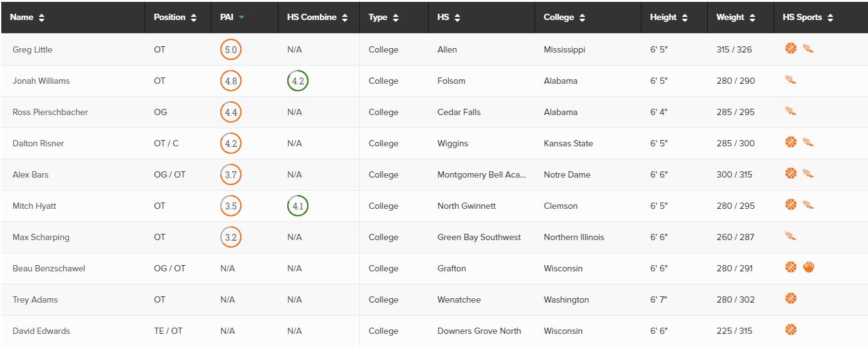Click Trey Adams' basketball icon
868x347 pixels.
tap(791, 298)
